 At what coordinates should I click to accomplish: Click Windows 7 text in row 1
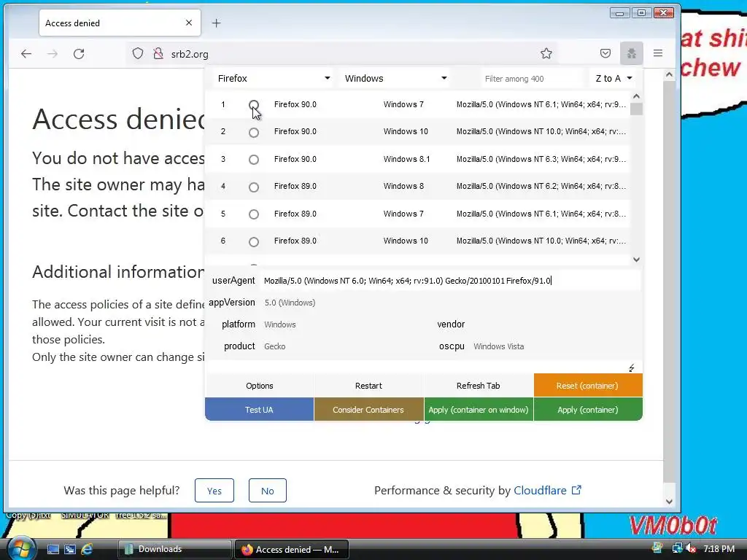403,104
